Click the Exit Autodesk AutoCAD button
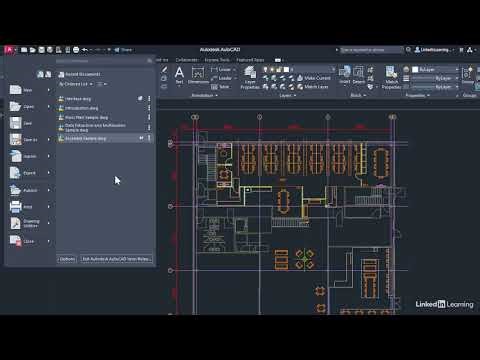480x360 pixels. [116, 259]
